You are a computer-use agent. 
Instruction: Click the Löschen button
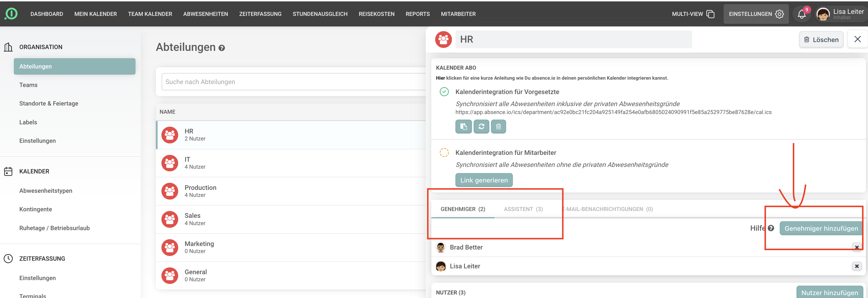(x=821, y=39)
